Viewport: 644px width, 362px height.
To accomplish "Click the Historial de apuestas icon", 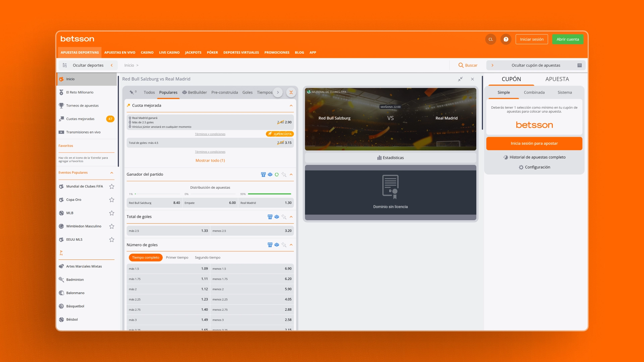I will (x=506, y=157).
